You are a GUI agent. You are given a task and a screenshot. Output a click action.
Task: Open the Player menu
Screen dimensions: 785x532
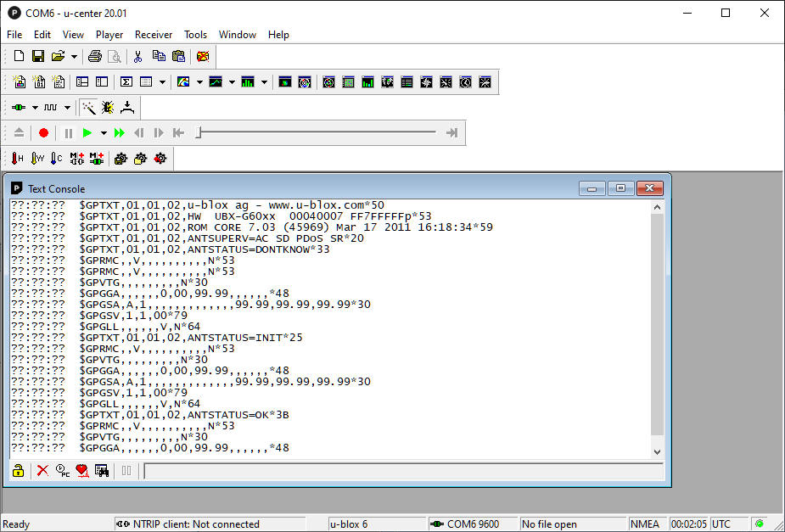(x=109, y=35)
